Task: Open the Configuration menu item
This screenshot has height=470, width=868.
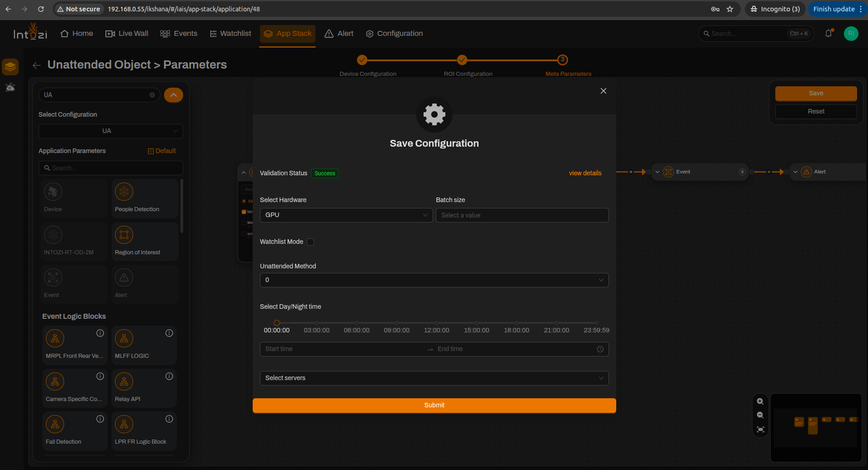Action: coord(394,34)
